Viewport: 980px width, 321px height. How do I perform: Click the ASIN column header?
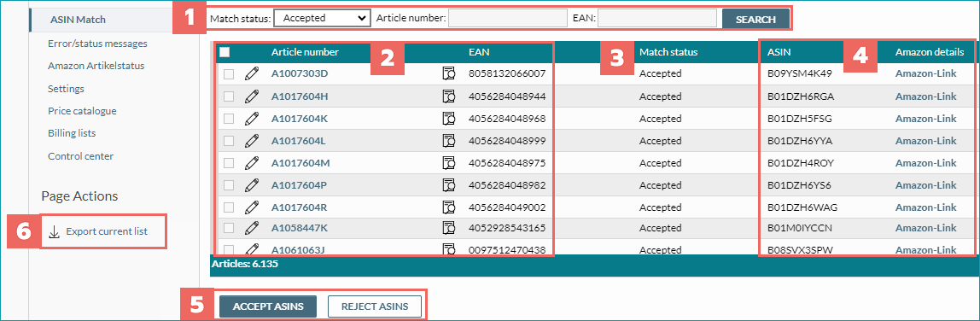click(x=779, y=52)
